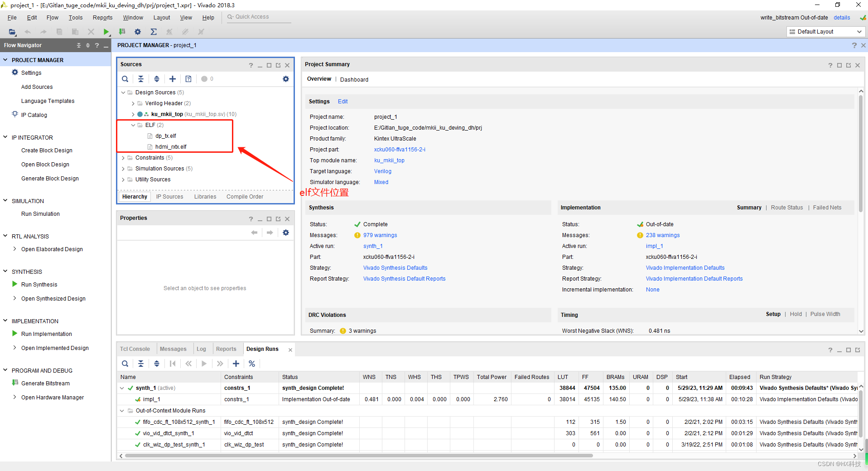Open Properties panel settings gear

[286, 233]
